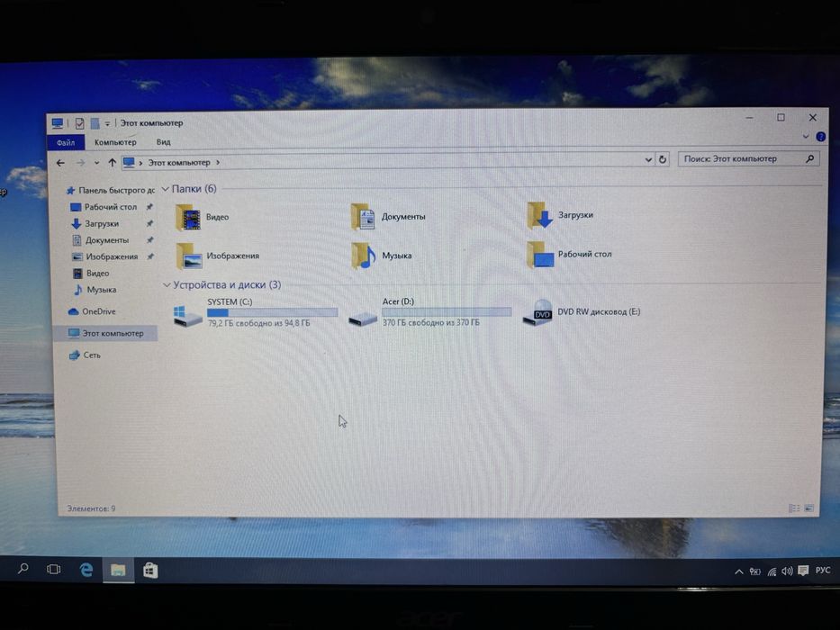Click Properties quick access toolbar icon
Viewport: 840px width, 630px height.
click(80, 124)
